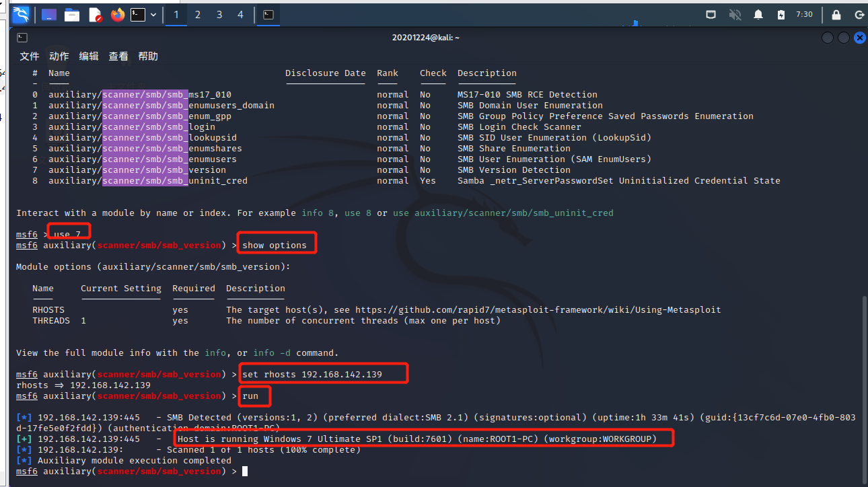Click the 7:30 clock
Viewport: 868px width, 487px height.
point(804,14)
